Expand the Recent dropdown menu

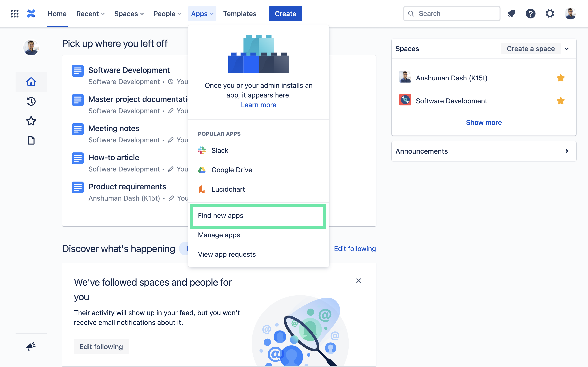click(x=90, y=14)
